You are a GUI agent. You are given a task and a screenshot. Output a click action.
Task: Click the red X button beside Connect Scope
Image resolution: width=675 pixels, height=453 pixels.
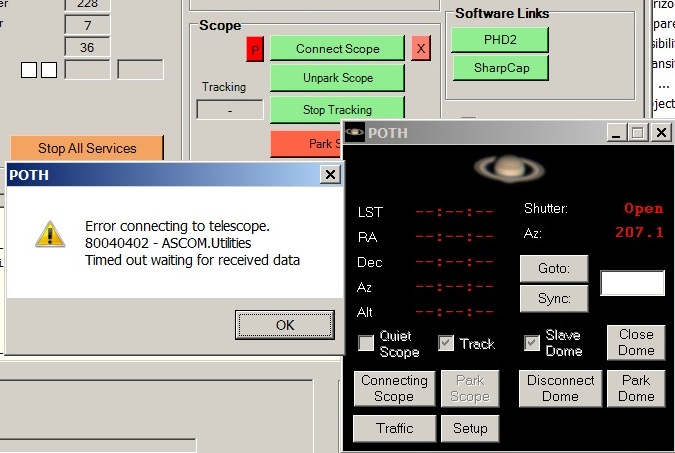pyautogui.click(x=421, y=48)
